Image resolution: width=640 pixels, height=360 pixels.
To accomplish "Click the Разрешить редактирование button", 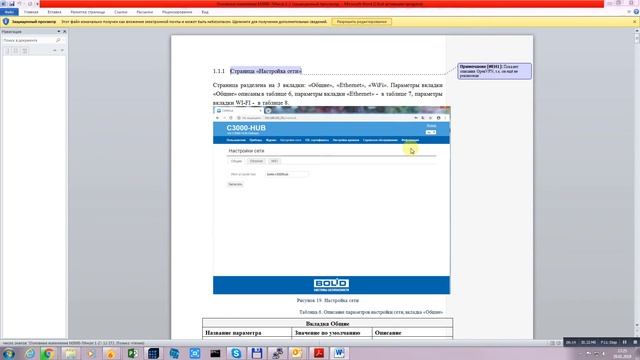I will 362,22.
